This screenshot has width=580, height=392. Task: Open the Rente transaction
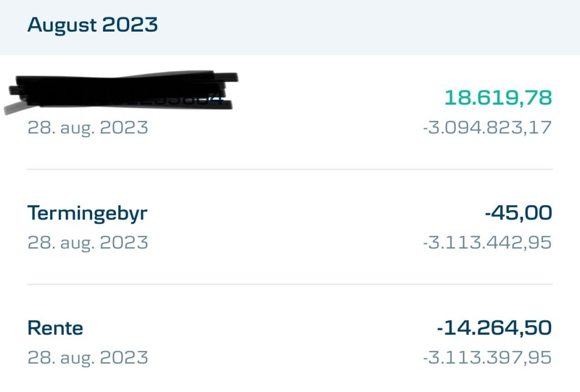(x=55, y=328)
